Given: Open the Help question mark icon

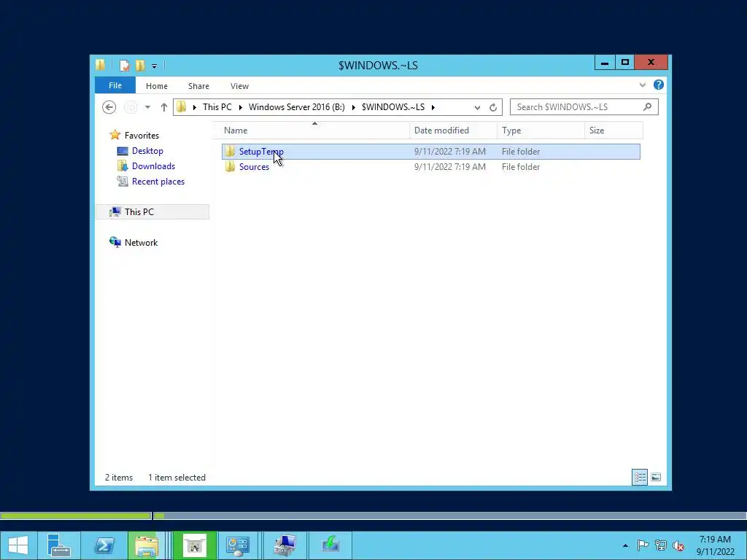Looking at the screenshot, I should coord(659,85).
